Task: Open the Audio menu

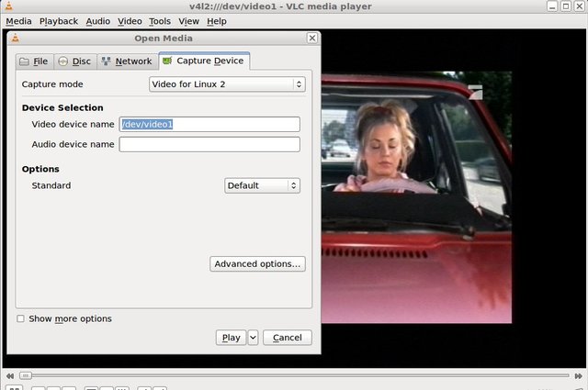Action: click(x=98, y=21)
